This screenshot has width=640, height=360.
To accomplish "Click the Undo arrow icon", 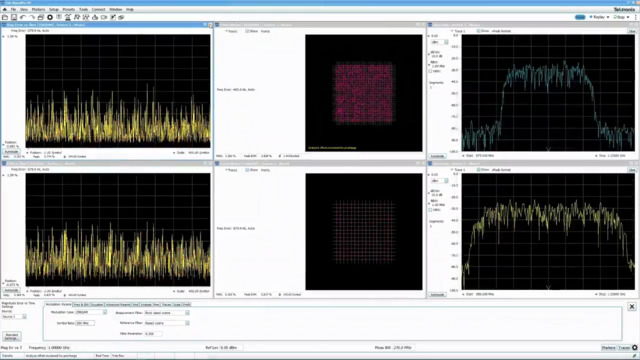I will click(x=23, y=17).
